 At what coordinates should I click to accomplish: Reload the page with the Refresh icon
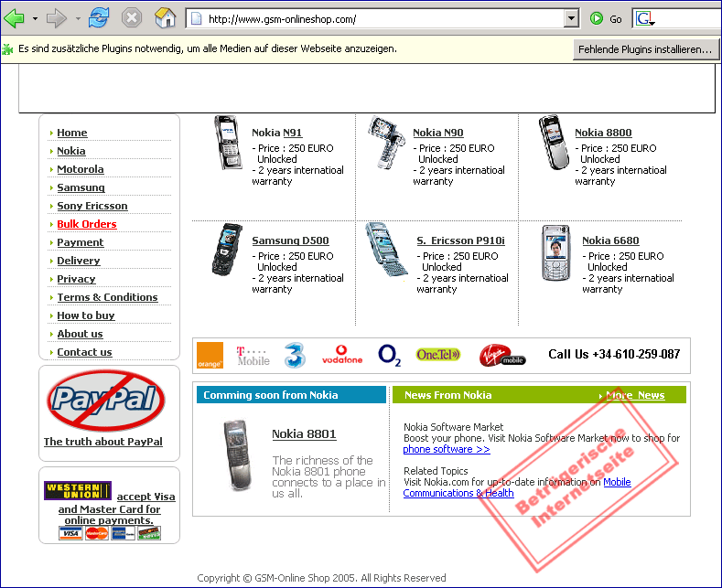99,18
